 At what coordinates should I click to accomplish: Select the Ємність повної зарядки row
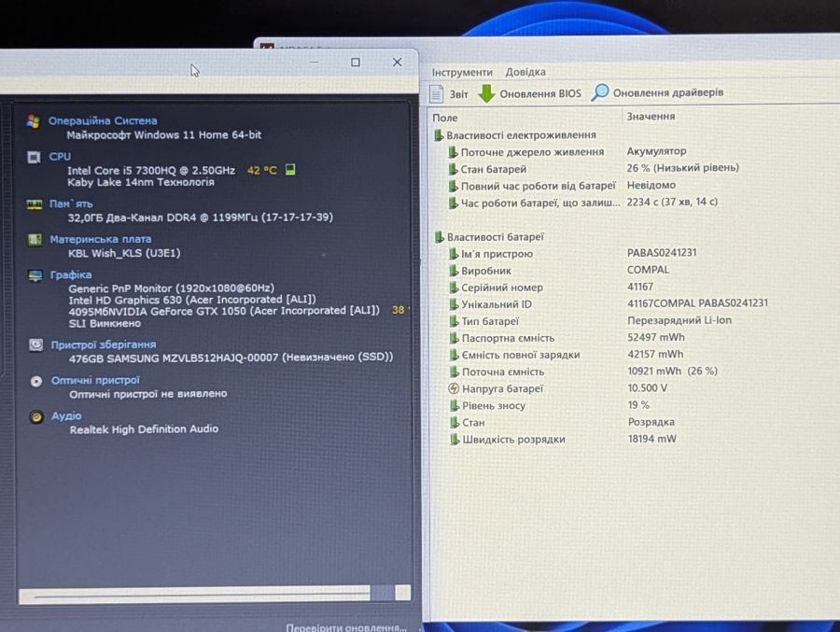pyautogui.click(x=567, y=355)
